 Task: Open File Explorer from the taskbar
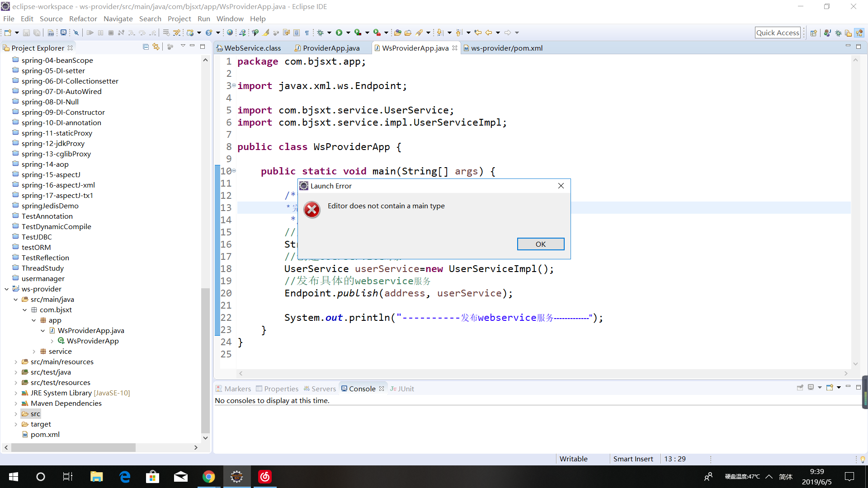(96, 477)
